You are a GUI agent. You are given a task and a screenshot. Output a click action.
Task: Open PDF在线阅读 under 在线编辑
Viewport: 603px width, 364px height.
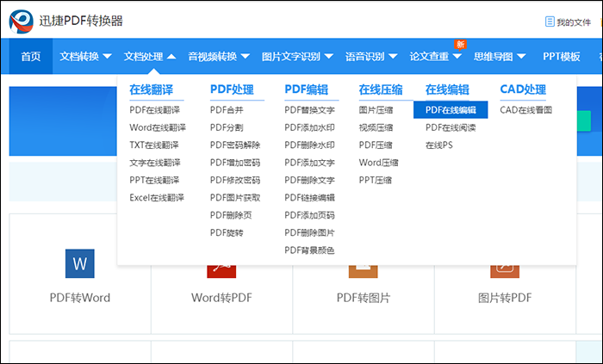(x=451, y=127)
